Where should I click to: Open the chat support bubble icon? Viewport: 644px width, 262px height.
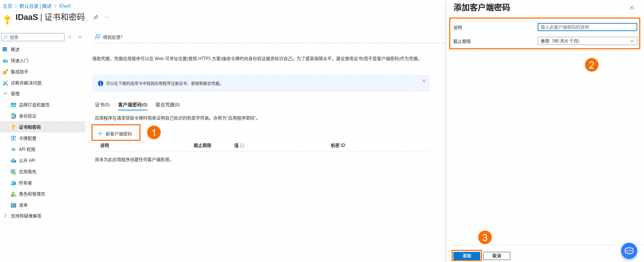point(629,251)
